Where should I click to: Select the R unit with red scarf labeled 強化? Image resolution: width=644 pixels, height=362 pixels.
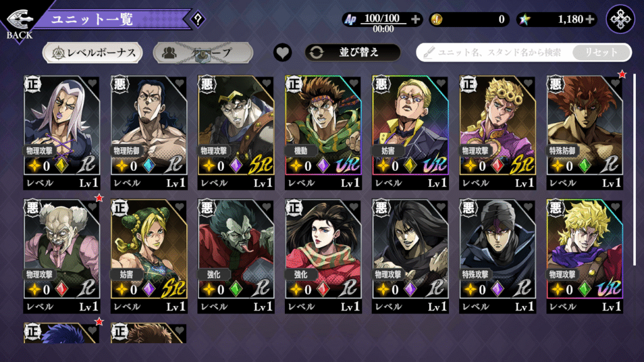(x=323, y=256)
